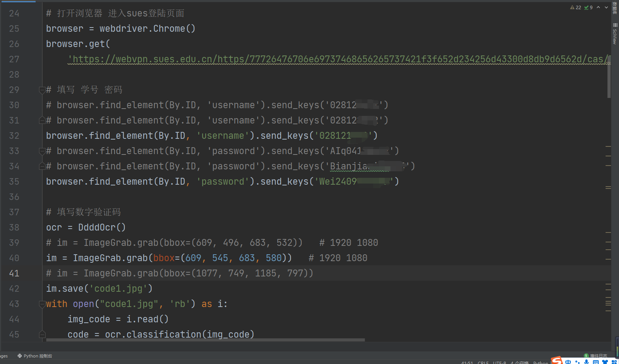Click the UTF-8 encoding status item
The width and height of the screenshot is (619, 364).
tap(500, 362)
